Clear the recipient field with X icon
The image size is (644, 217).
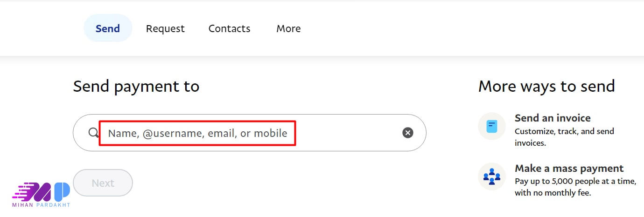(408, 133)
